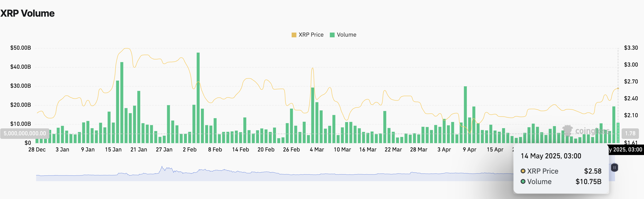
Task: Click the '22 Mar' date label
Action: 393,150
